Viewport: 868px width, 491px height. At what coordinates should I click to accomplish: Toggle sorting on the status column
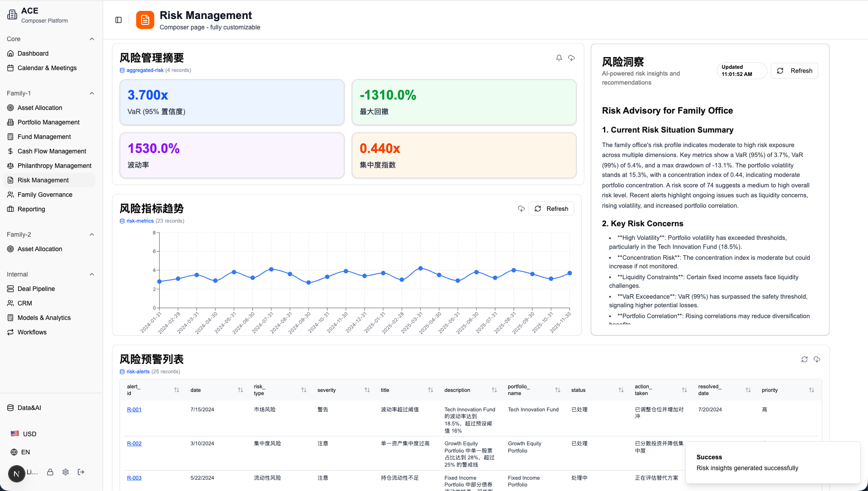pos(621,390)
